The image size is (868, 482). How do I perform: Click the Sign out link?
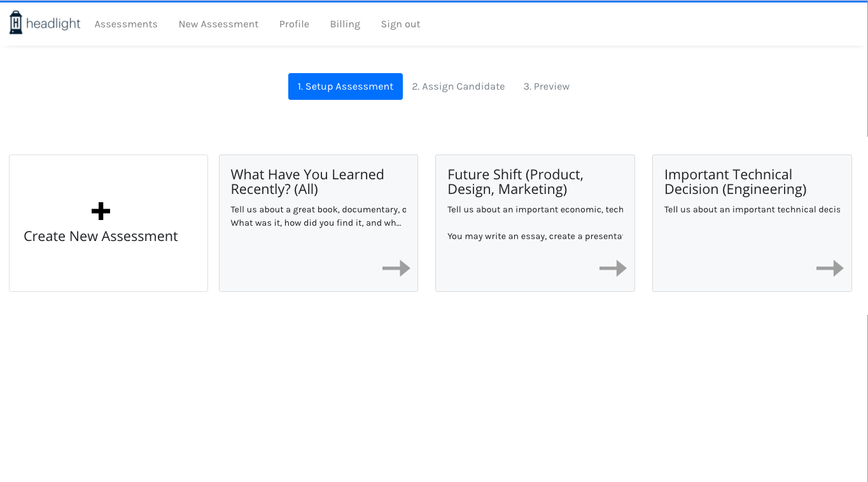[400, 24]
